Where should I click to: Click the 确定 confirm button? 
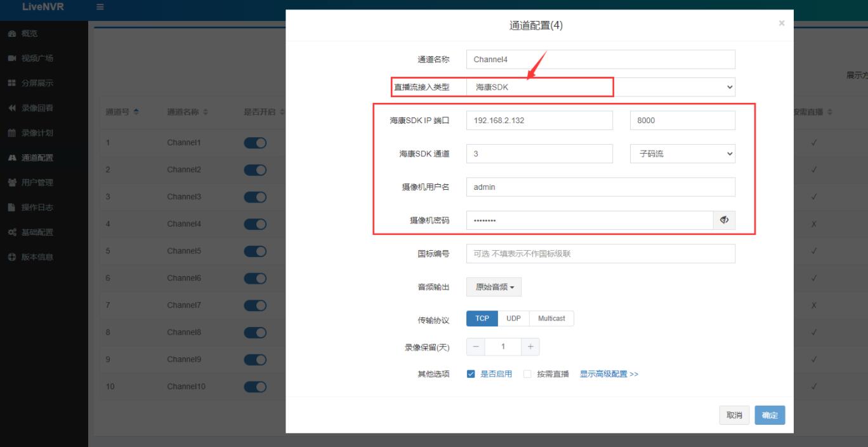(x=770, y=415)
